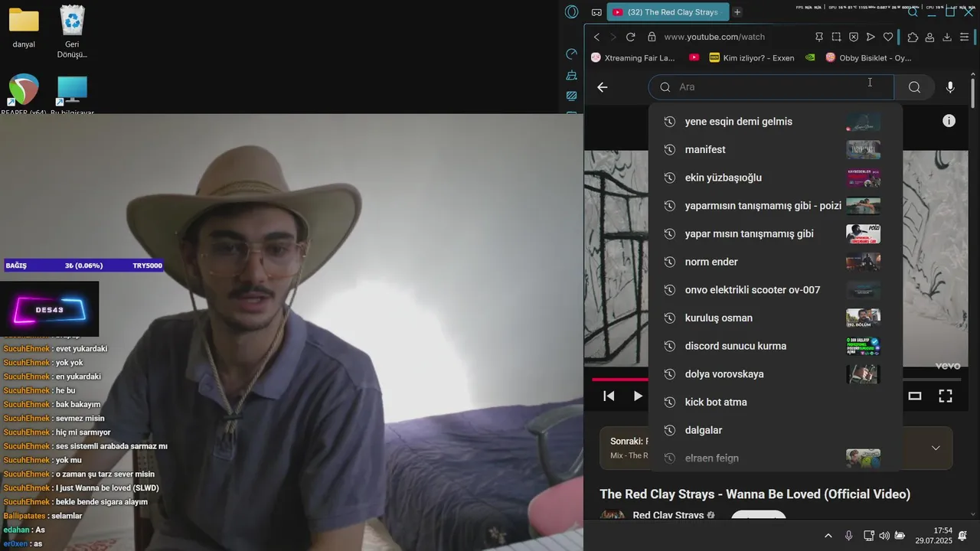Screen dimensions: 980x551
Task: Switch player to theater mode
Action: (x=914, y=396)
